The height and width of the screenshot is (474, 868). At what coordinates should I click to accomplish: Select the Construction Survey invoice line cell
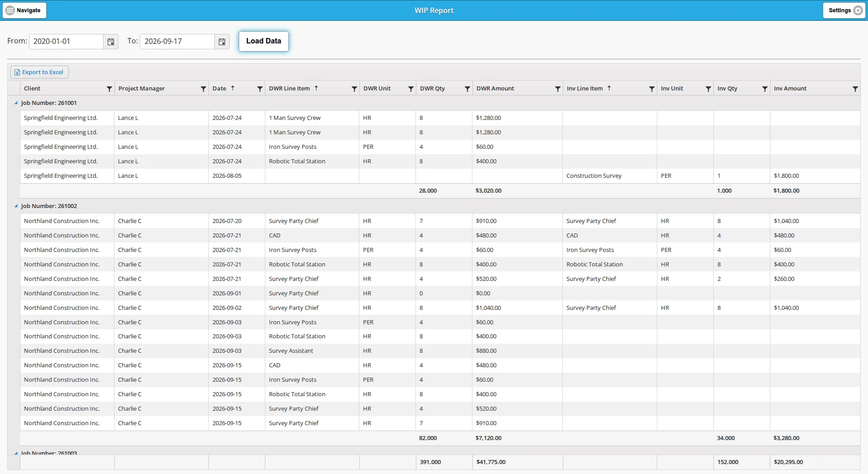point(610,176)
